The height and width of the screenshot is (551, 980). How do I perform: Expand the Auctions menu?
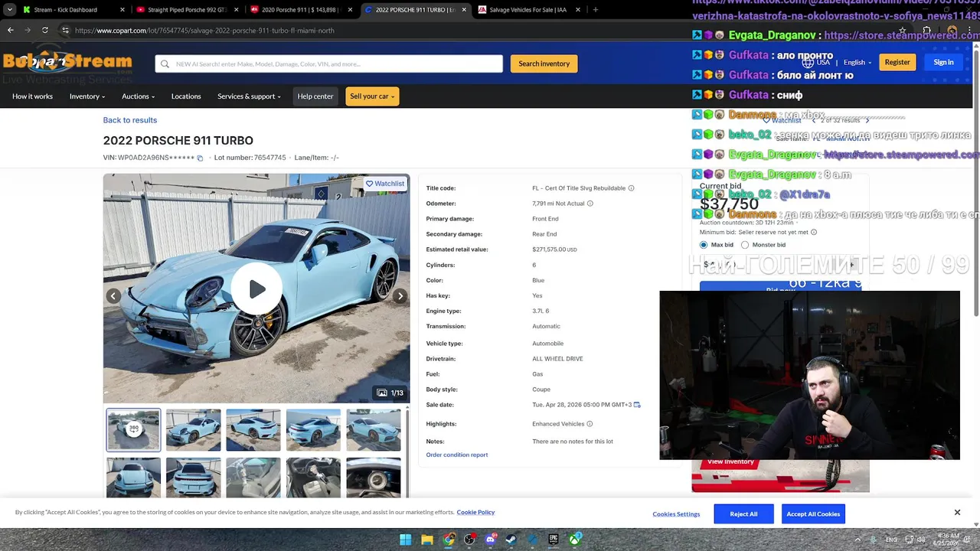point(139,96)
